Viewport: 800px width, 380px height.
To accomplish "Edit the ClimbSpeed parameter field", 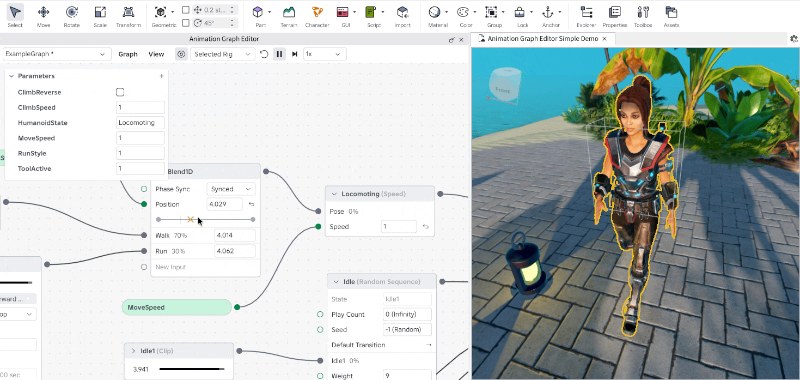I will 140,108.
